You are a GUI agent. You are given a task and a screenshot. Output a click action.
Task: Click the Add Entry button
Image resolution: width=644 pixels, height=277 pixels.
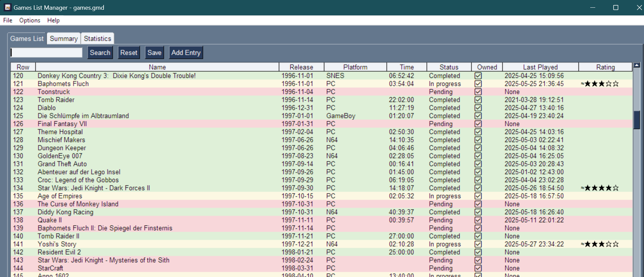186,53
